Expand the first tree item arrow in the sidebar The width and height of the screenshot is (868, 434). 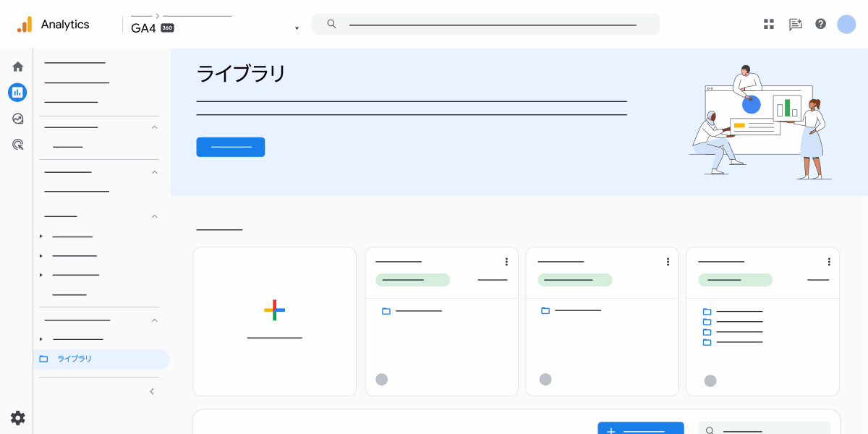coord(41,235)
